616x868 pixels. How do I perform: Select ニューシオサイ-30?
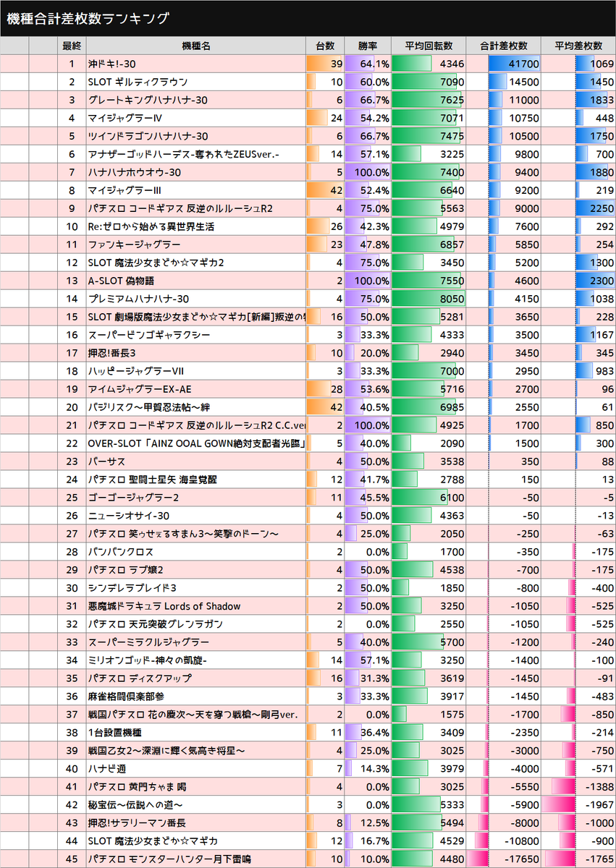click(x=129, y=516)
